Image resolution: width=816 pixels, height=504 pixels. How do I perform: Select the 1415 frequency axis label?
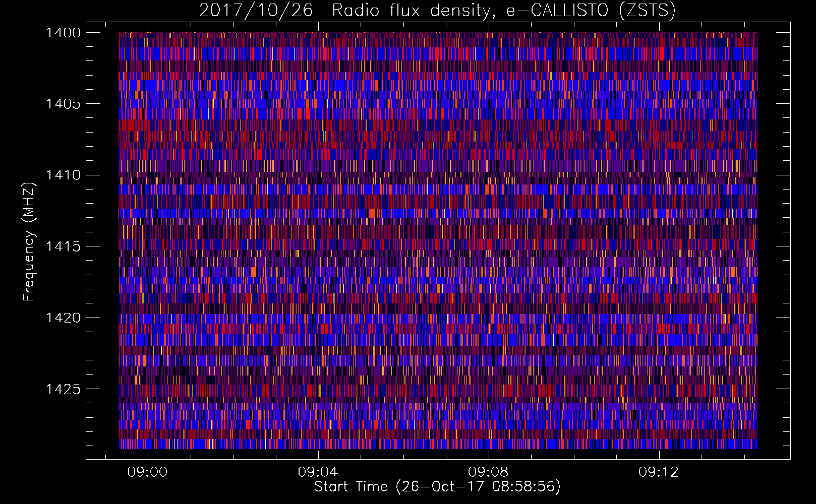pyautogui.click(x=63, y=246)
